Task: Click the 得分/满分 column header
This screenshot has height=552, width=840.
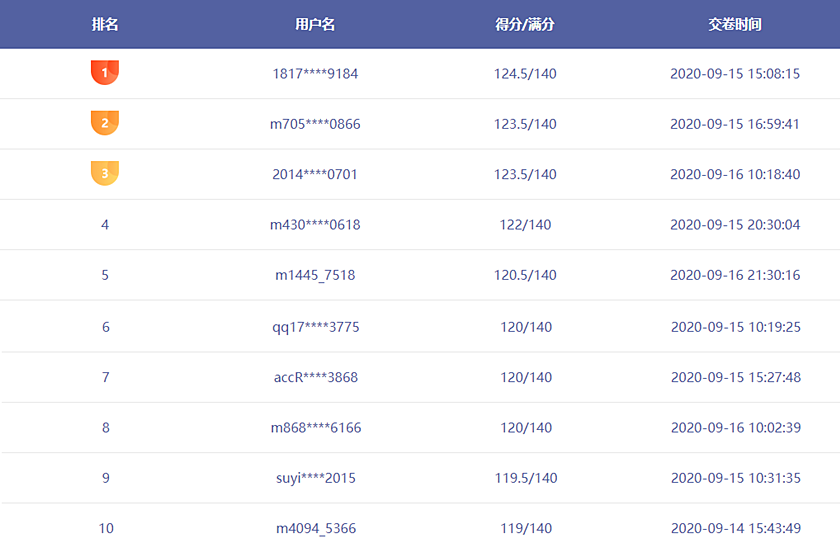Action: click(525, 24)
